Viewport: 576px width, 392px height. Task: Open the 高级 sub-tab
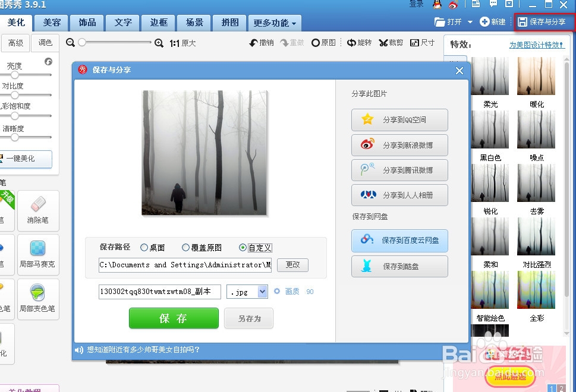(15, 43)
